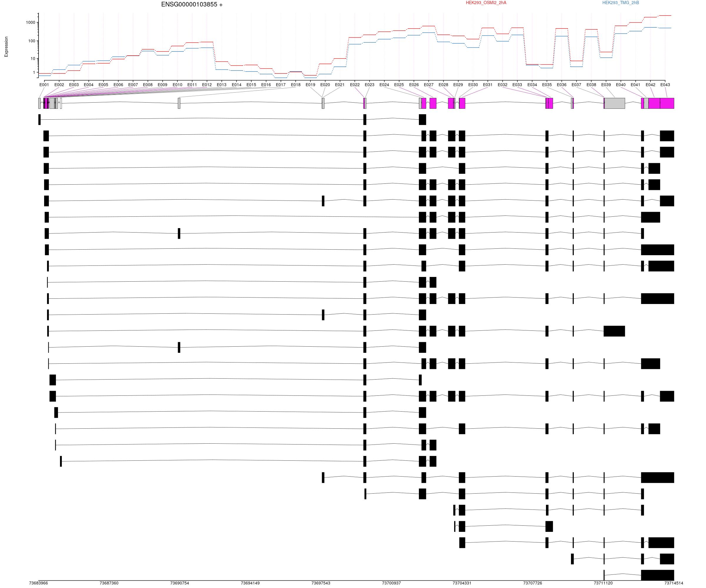Click the Expression y-axis label
Viewport: 706px width, 588px height.
click(6, 47)
